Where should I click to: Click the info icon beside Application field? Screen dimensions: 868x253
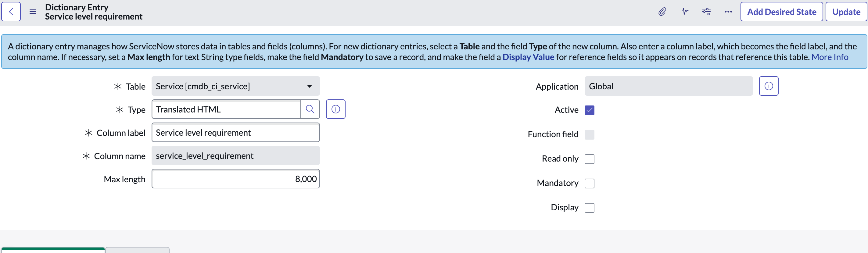769,86
